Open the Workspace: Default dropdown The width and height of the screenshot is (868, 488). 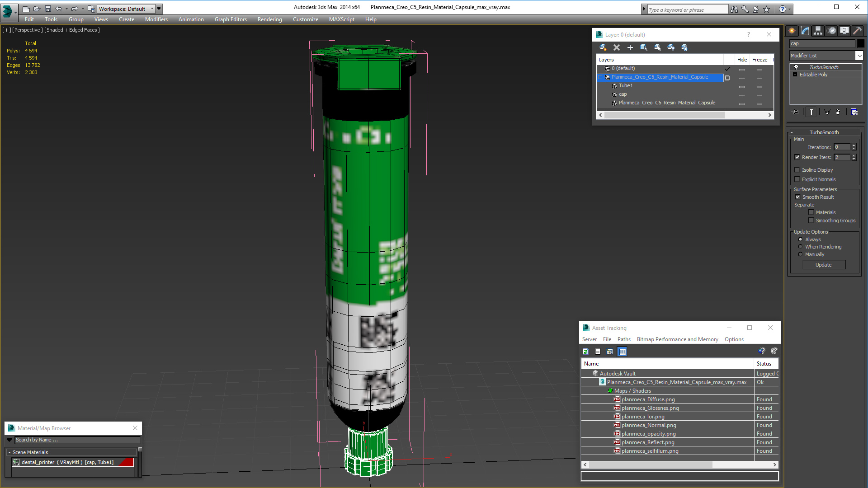125,9
